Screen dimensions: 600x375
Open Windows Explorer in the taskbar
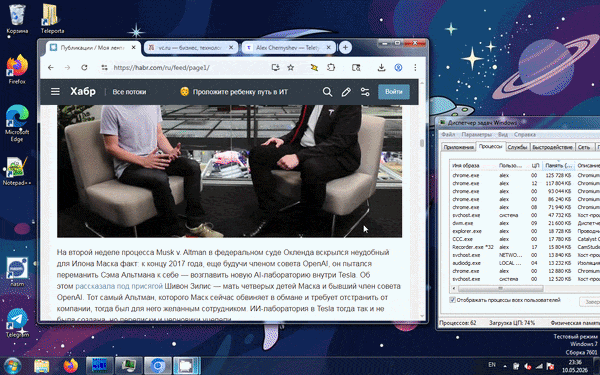[41, 366]
